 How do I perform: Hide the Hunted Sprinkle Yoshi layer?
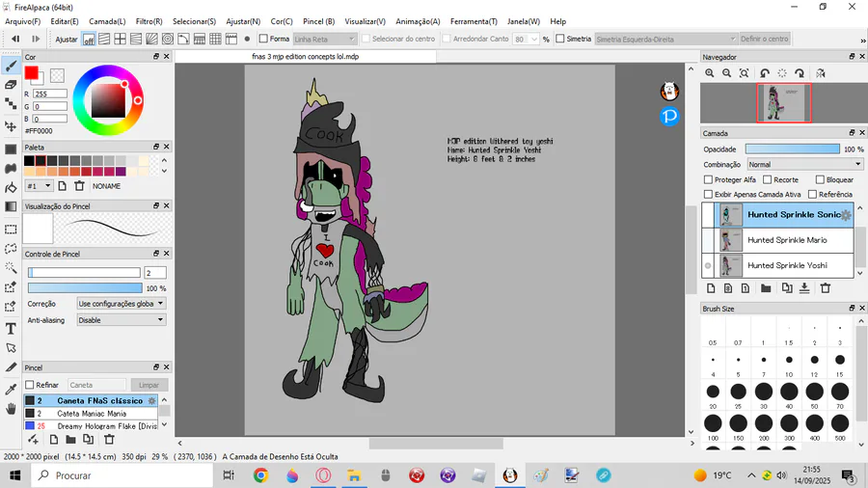pos(708,265)
